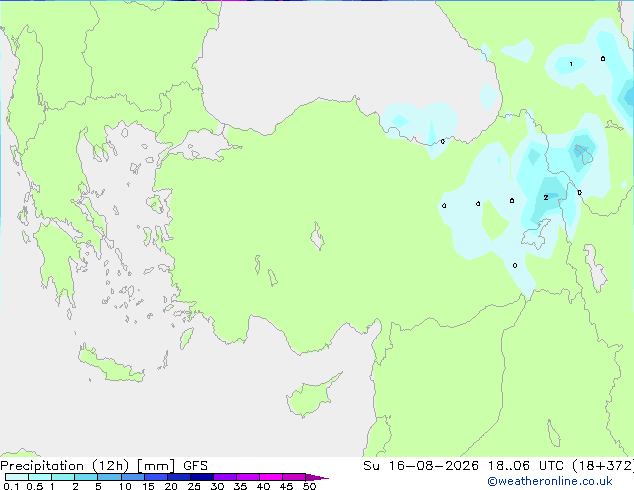Click the 10–15 mm legend color swatch

[x=133, y=477]
